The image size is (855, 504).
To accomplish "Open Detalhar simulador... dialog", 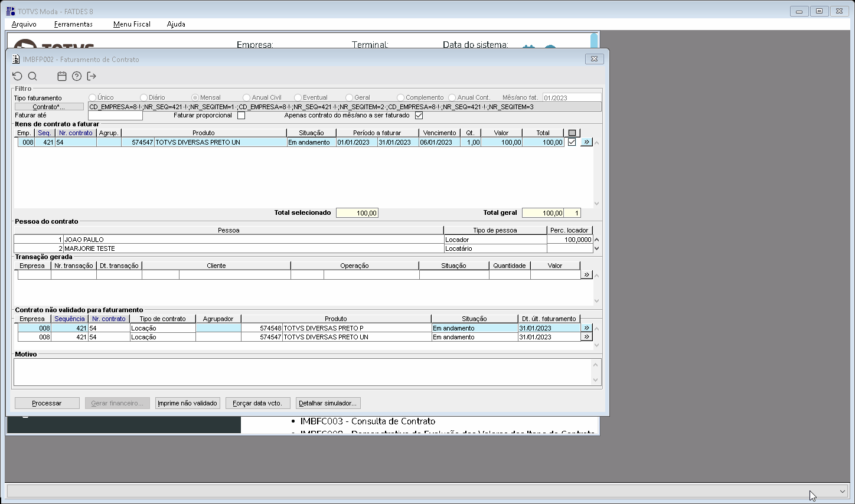I will tap(328, 403).
